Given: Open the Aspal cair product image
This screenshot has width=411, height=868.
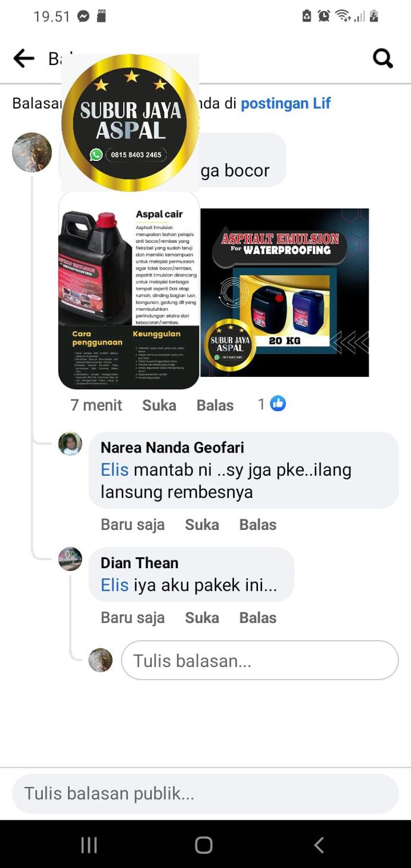Looking at the screenshot, I should pos(129,290).
